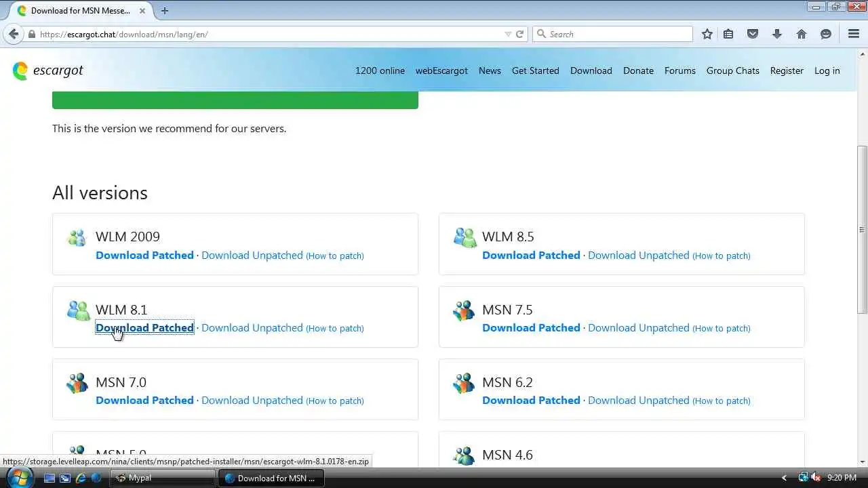Click the page vertical scrollbar thumb
The width and height of the screenshot is (868, 488).
pyautogui.click(x=862, y=229)
